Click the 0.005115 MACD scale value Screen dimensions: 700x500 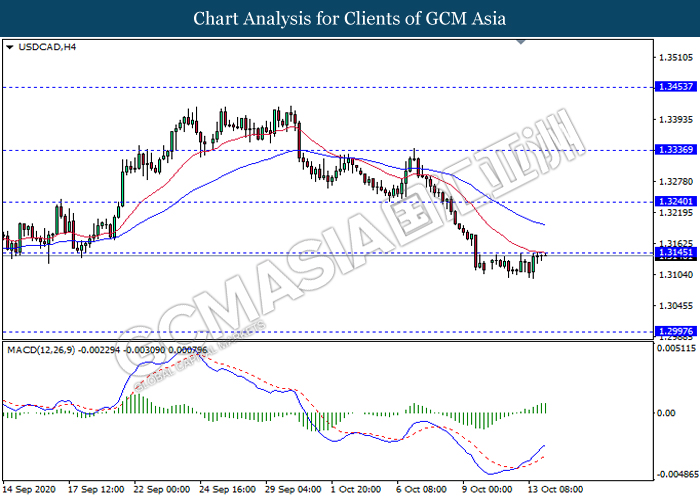676,348
